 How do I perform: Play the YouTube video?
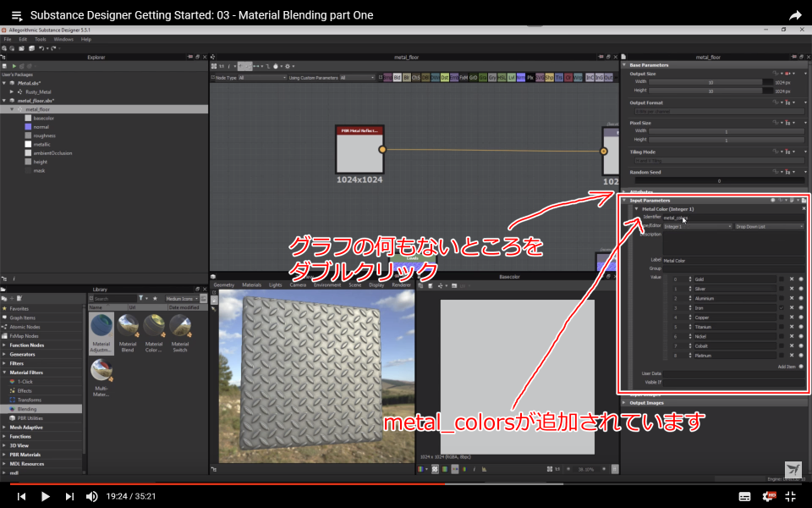point(45,496)
